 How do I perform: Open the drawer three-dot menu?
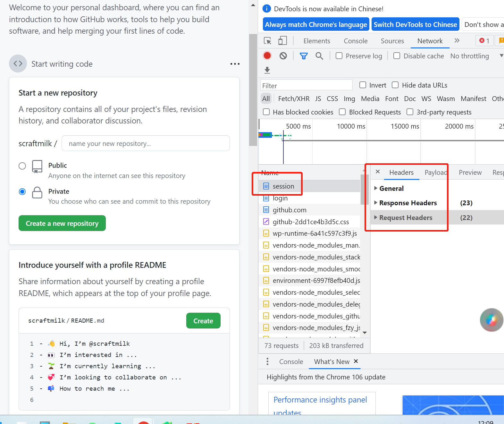(267, 361)
